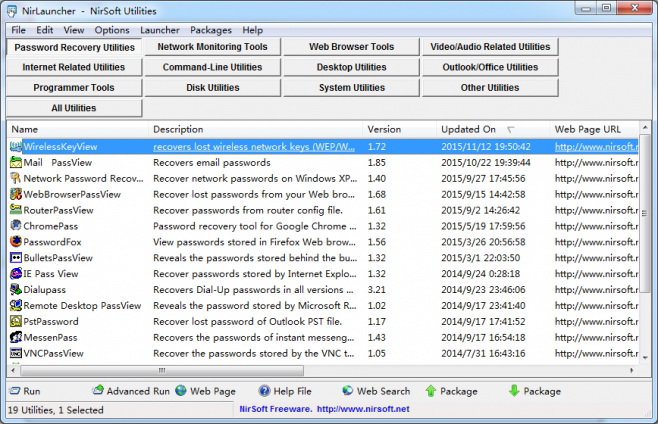The image size is (658, 424).
Task: Click the IE Pass View icon
Action: point(16,274)
